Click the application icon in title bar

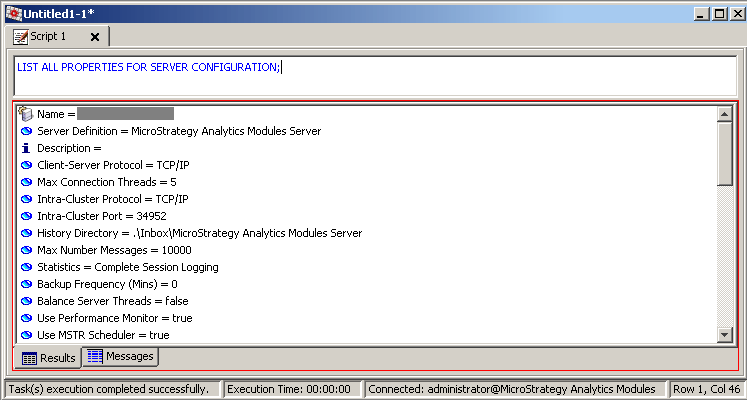tap(11, 11)
